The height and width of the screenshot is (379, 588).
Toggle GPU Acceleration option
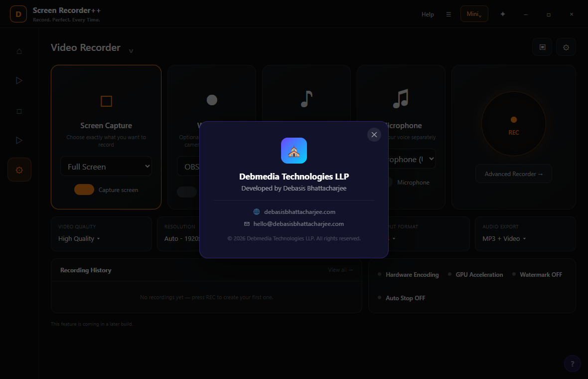475,275
